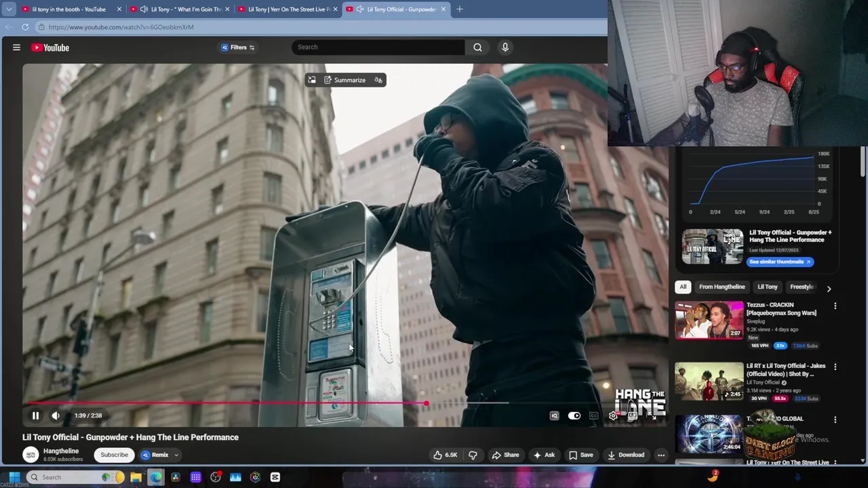Open the tab search dropdown arrow
The image size is (868, 488).
(9, 9)
